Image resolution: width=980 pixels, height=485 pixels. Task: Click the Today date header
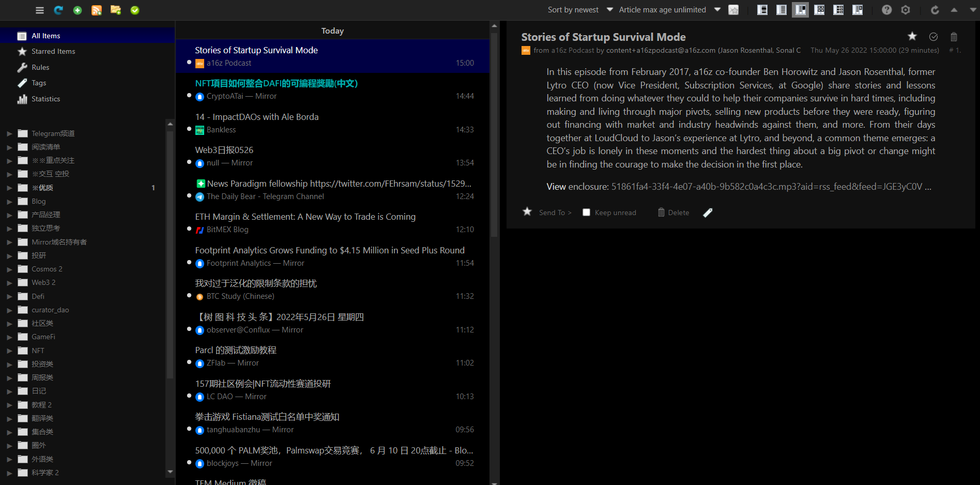pos(332,31)
